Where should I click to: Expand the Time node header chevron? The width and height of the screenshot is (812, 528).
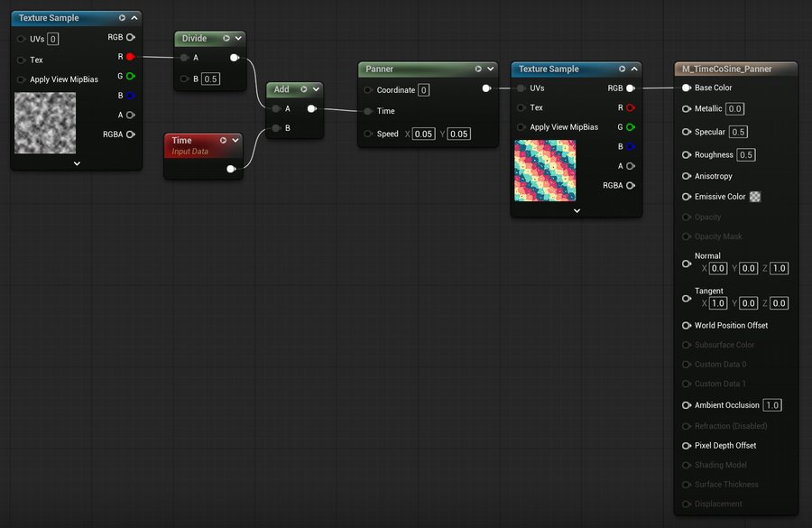[x=235, y=141]
